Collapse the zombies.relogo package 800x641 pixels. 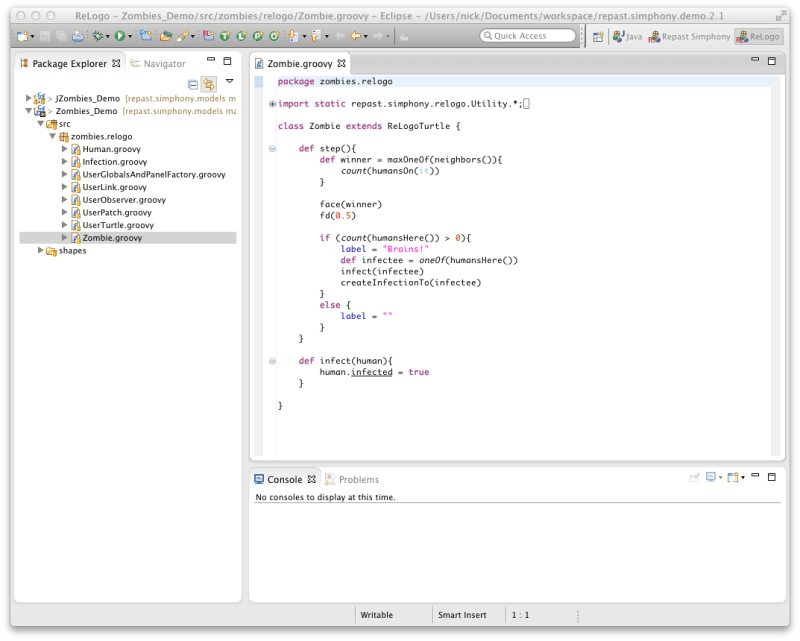click(x=53, y=136)
